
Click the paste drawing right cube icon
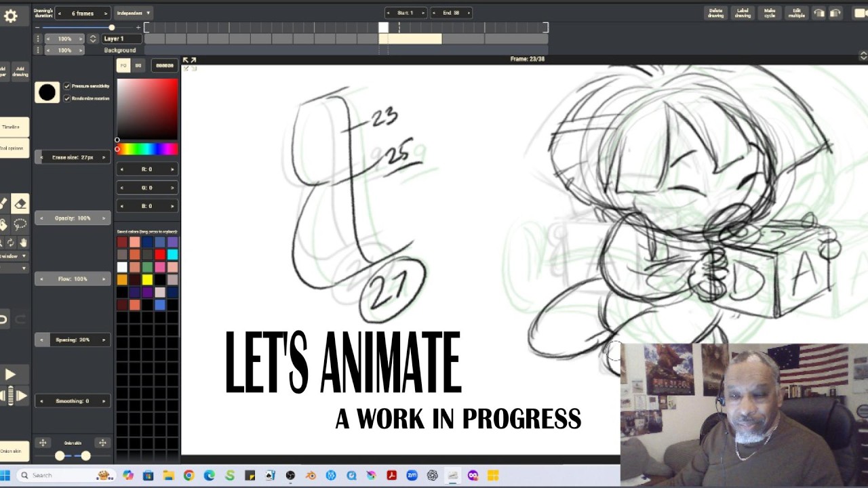click(x=835, y=13)
